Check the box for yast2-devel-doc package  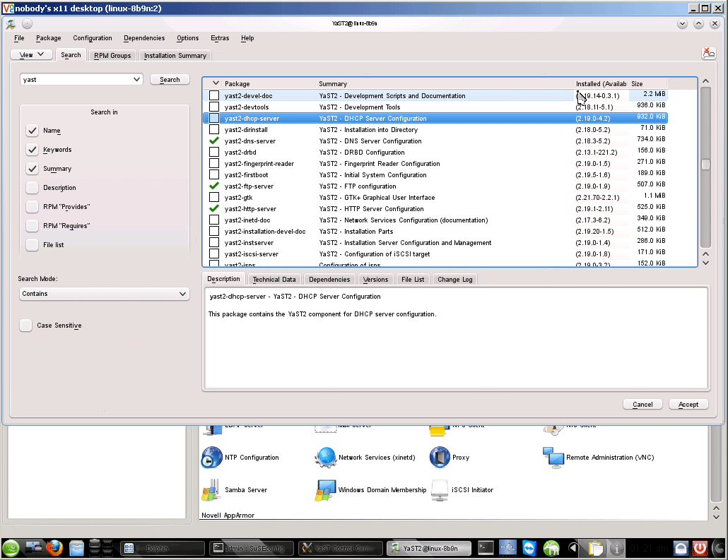214,95
